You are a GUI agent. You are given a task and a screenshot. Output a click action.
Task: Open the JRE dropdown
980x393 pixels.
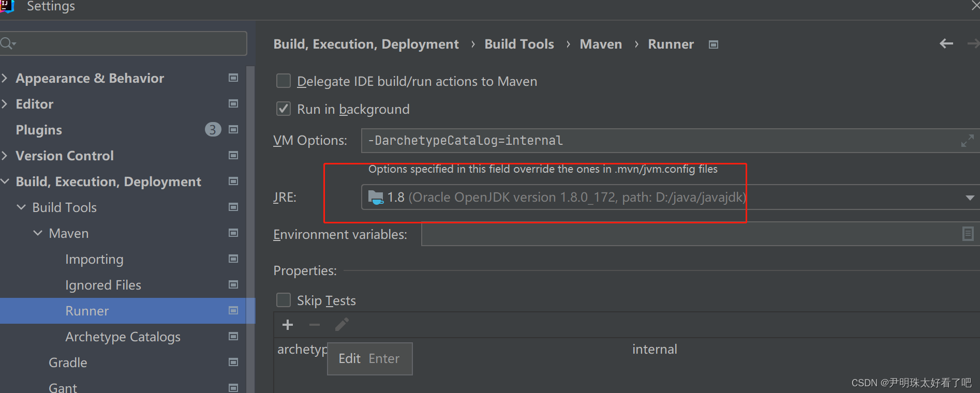pos(970,197)
